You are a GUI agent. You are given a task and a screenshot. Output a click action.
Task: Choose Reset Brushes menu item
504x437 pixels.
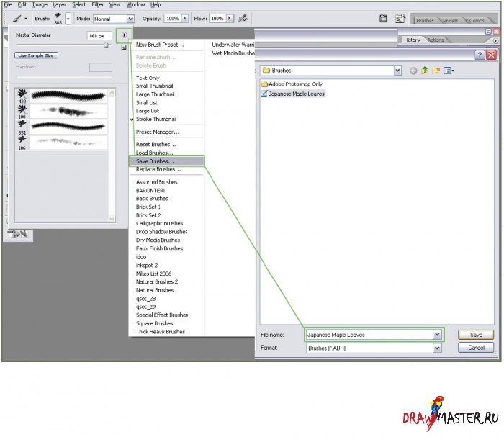156,144
